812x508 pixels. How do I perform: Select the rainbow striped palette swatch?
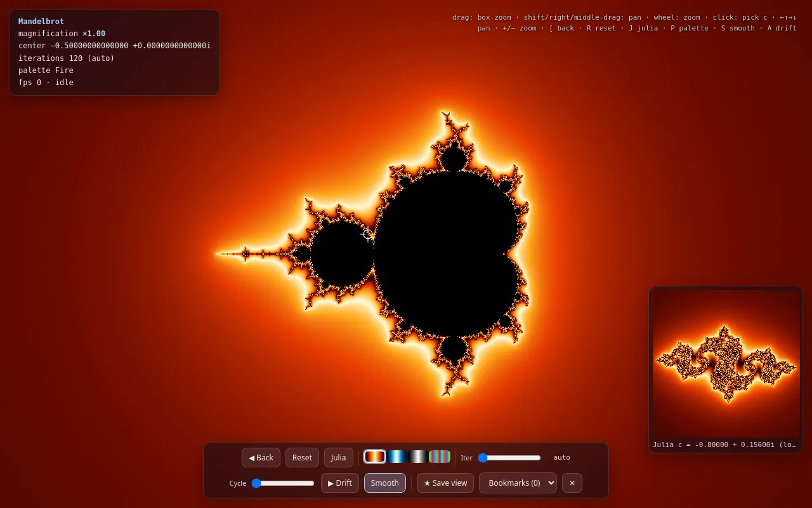point(440,457)
